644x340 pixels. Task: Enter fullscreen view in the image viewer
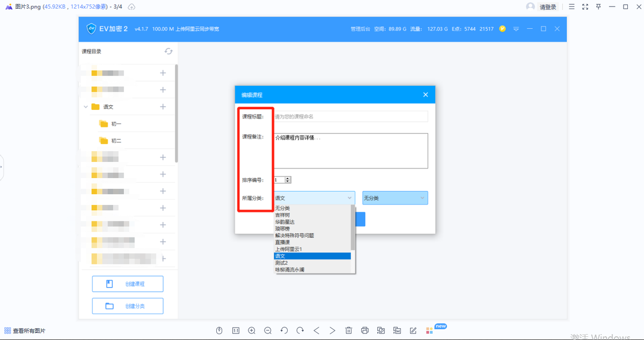coord(585,7)
